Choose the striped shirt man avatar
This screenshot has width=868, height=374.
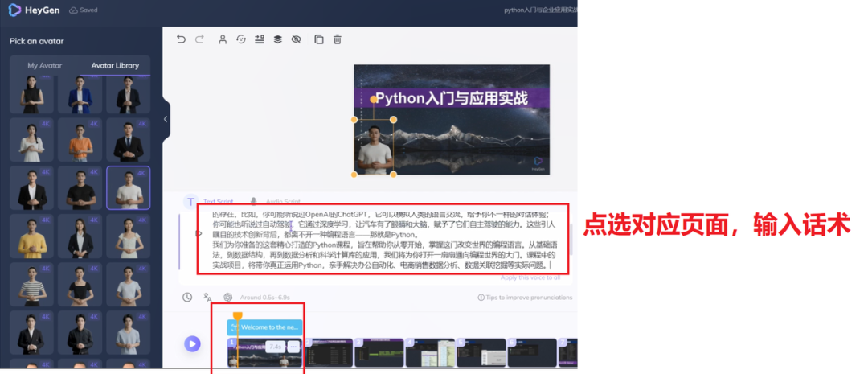pyautogui.click(x=32, y=284)
